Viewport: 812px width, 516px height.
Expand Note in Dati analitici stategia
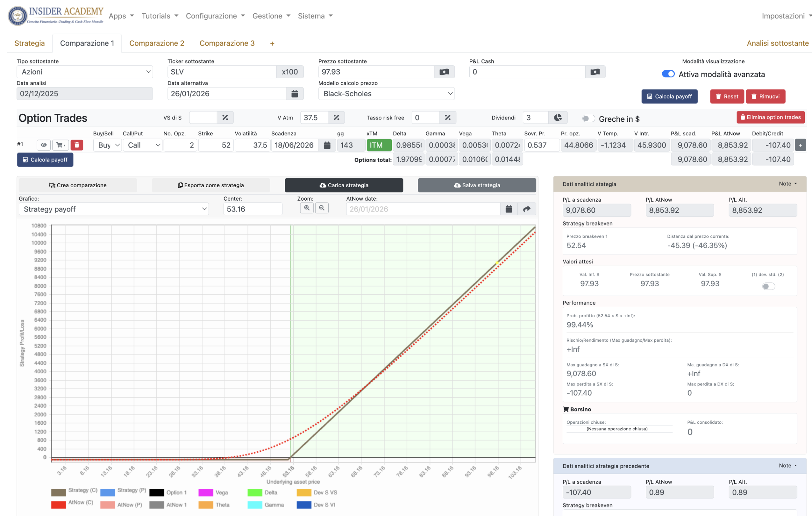tap(788, 184)
